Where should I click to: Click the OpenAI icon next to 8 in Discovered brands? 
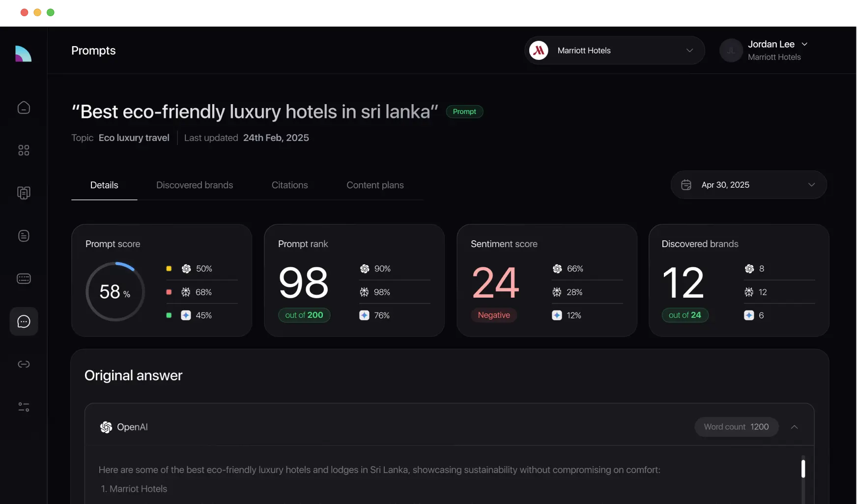(x=749, y=269)
